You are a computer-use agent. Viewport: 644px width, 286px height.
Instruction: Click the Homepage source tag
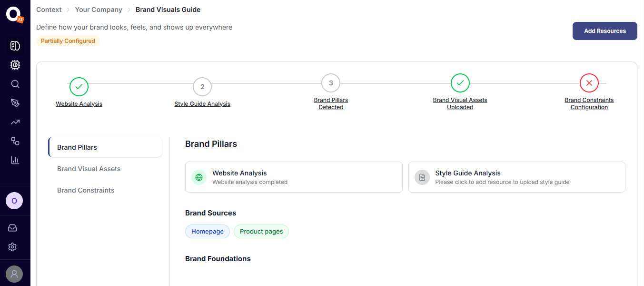click(208, 232)
